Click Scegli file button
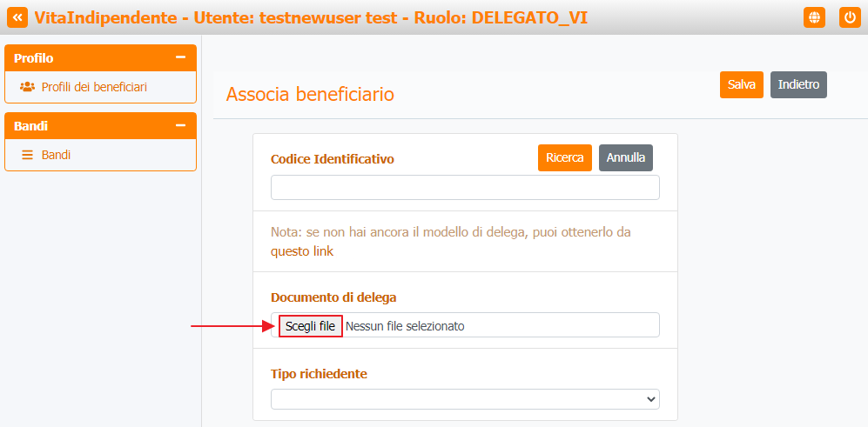Image resolution: width=868 pixels, height=427 pixels. tap(311, 326)
